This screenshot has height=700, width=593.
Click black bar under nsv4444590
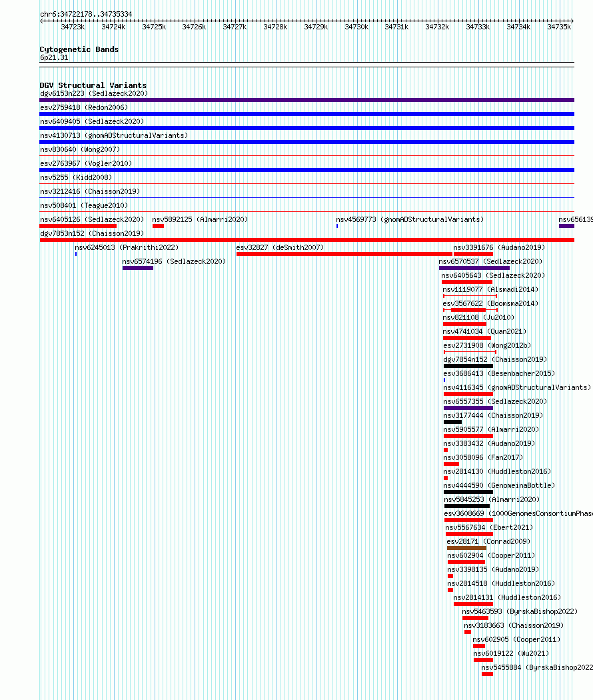pos(468,492)
